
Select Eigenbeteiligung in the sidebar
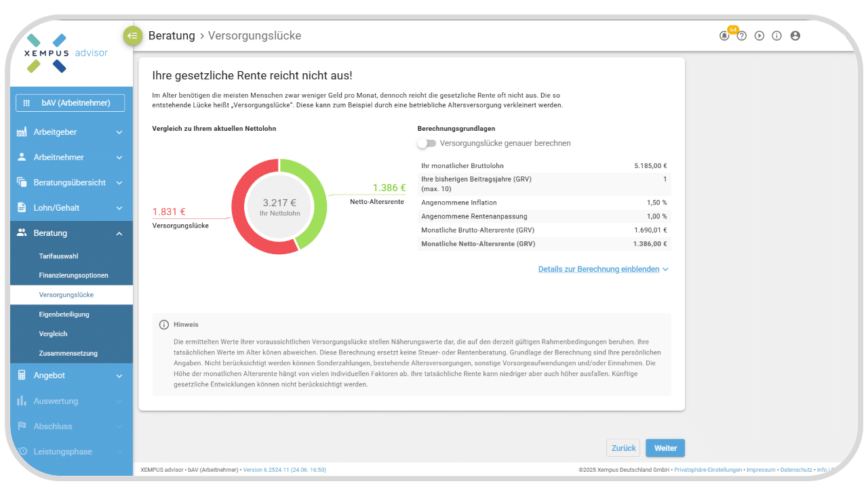[x=64, y=314]
